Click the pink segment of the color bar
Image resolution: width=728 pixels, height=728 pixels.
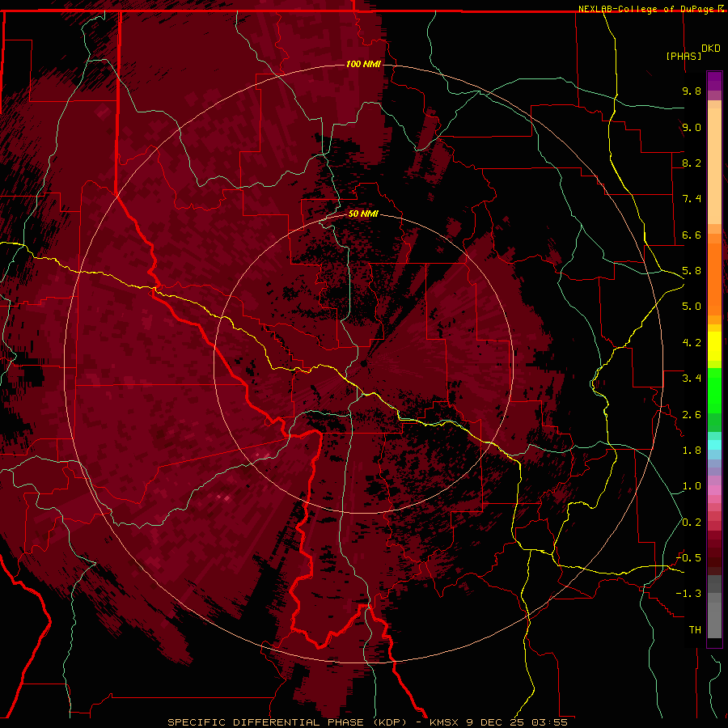click(x=714, y=490)
